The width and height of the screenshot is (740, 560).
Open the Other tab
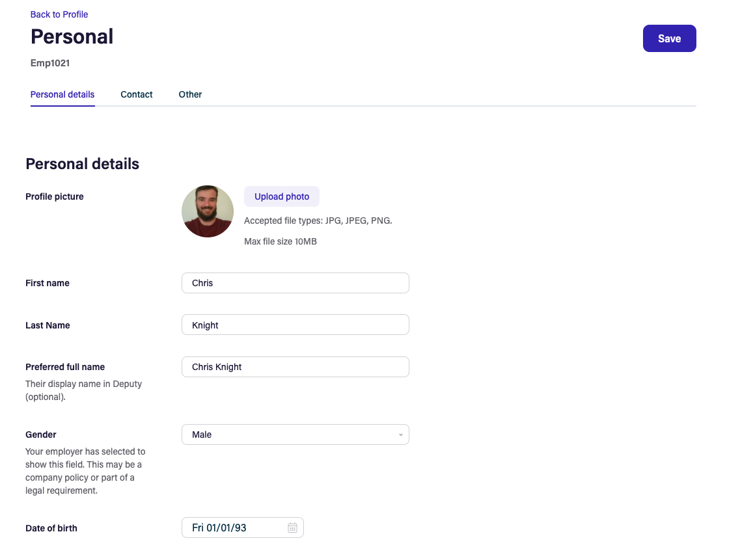190,94
